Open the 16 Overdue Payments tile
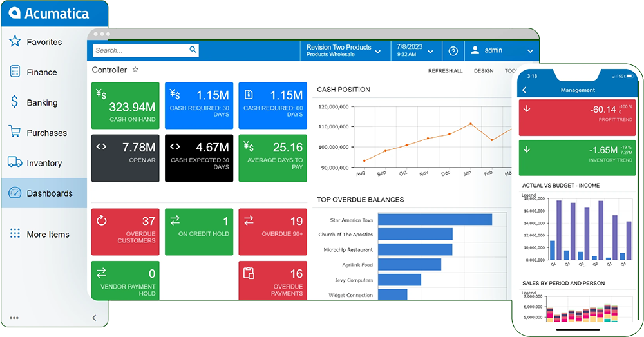Screen dimensions: 644x337 click(x=272, y=280)
